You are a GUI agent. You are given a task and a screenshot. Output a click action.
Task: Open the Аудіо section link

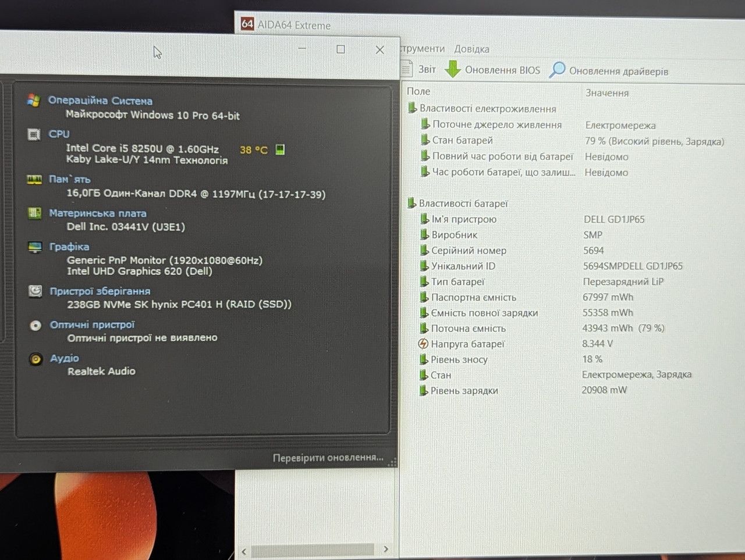click(x=64, y=358)
